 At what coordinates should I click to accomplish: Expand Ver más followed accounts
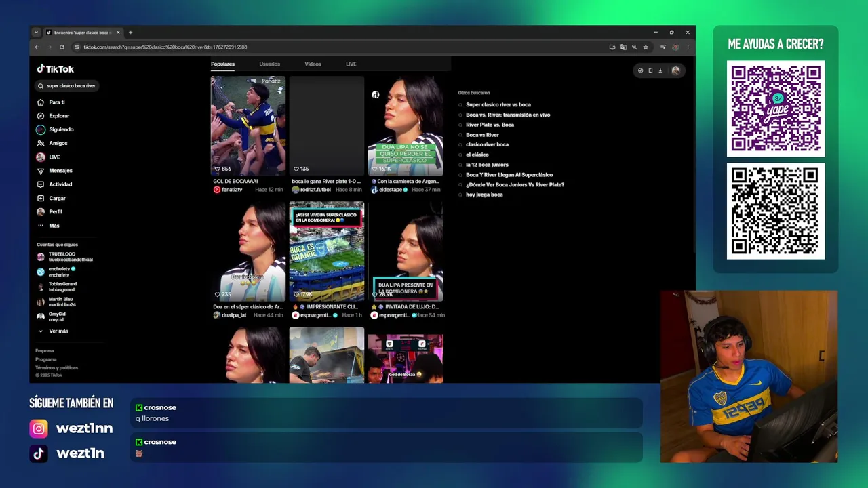(x=54, y=331)
